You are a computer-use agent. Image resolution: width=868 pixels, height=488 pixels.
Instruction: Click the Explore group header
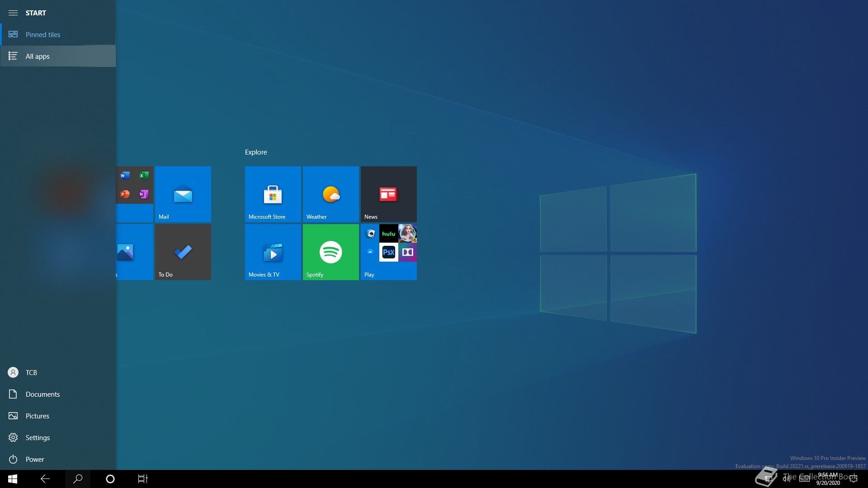[x=256, y=152]
